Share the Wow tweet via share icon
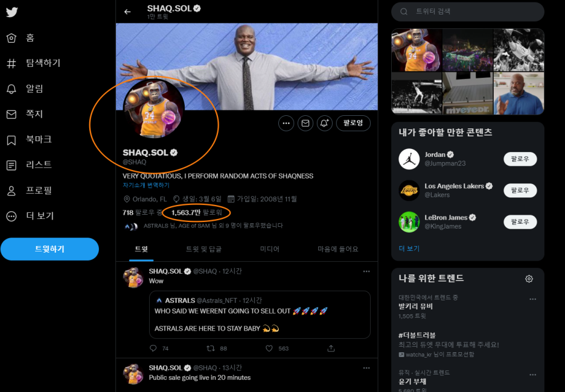 pos(331,349)
